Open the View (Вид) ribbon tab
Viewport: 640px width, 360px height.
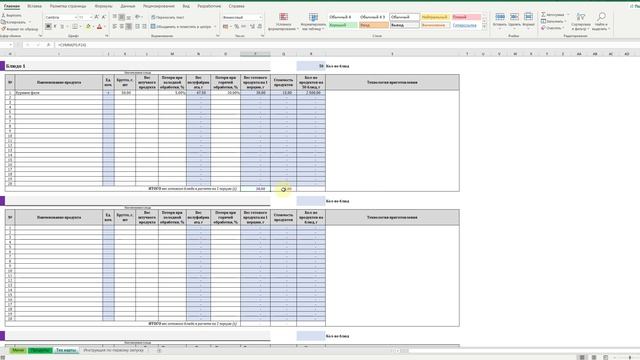[x=186, y=7]
